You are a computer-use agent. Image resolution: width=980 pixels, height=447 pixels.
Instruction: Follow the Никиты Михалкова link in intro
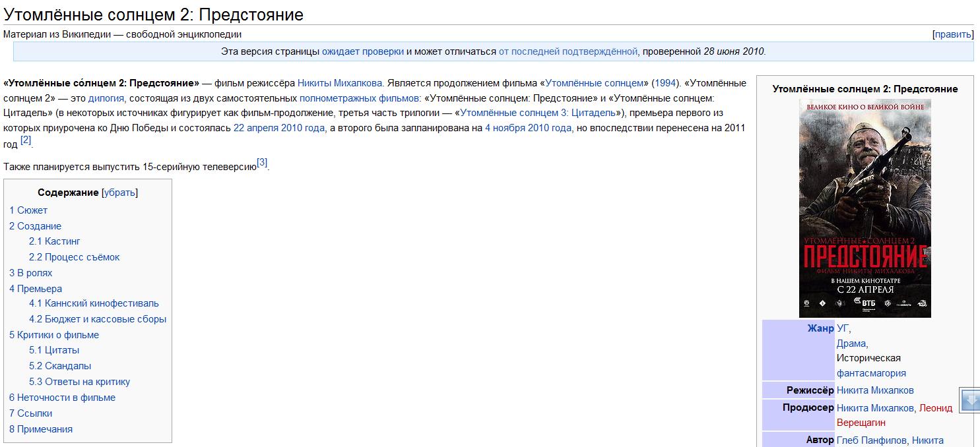[340, 83]
